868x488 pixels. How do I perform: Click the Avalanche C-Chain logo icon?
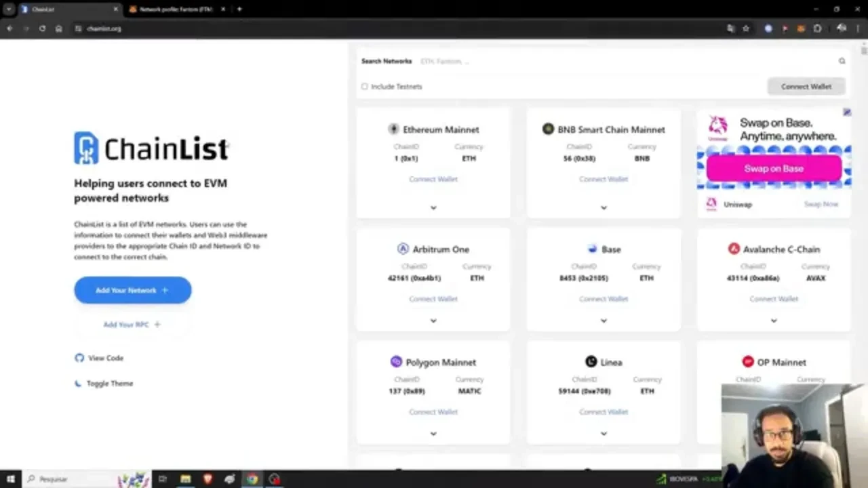[734, 249]
